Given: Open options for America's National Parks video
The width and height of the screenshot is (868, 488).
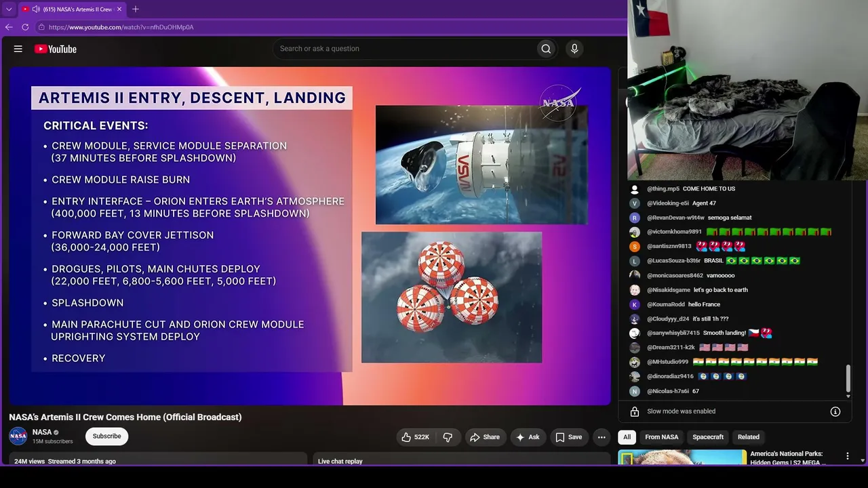Looking at the screenshot, I should click(x=847, y=456).
